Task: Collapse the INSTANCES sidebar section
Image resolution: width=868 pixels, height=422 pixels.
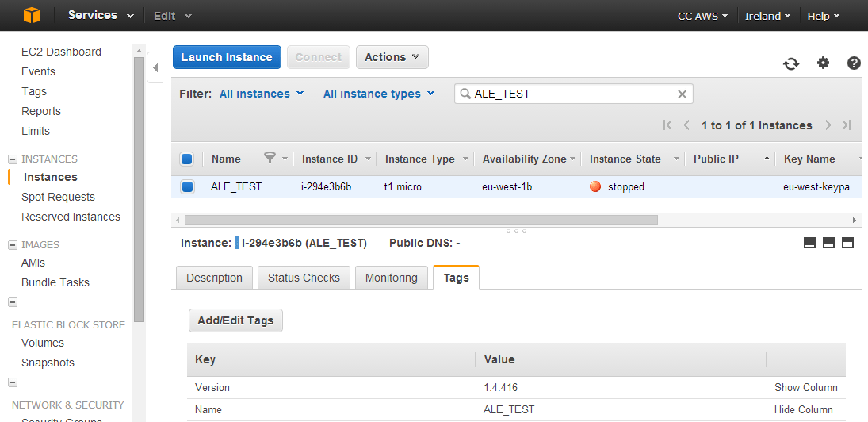Action: pos(13,159)
